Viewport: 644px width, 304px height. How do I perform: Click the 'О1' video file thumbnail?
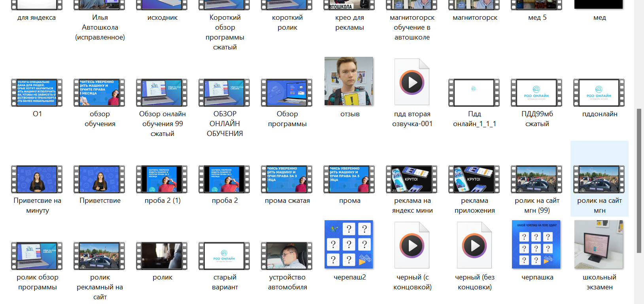click(x=37, y=93)
